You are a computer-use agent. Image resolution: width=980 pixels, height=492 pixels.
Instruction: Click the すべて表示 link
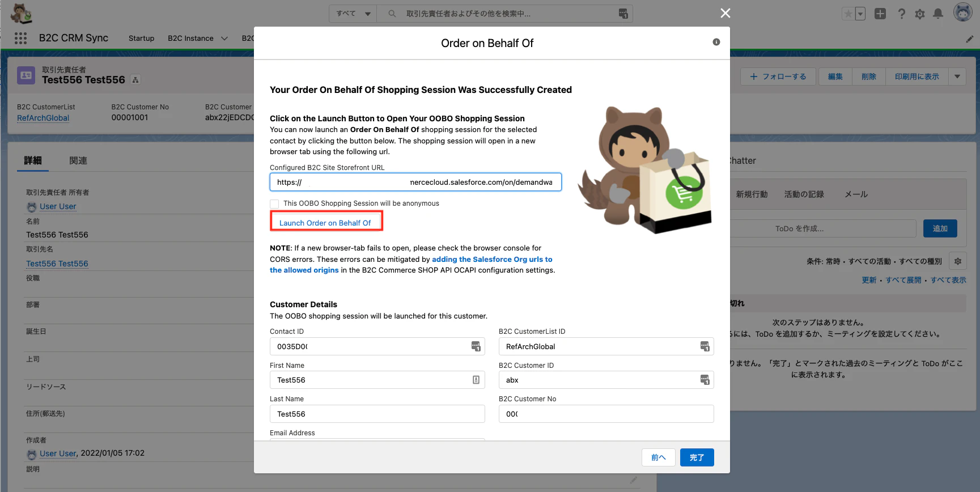pyautogui.click(x=948, y=281)
